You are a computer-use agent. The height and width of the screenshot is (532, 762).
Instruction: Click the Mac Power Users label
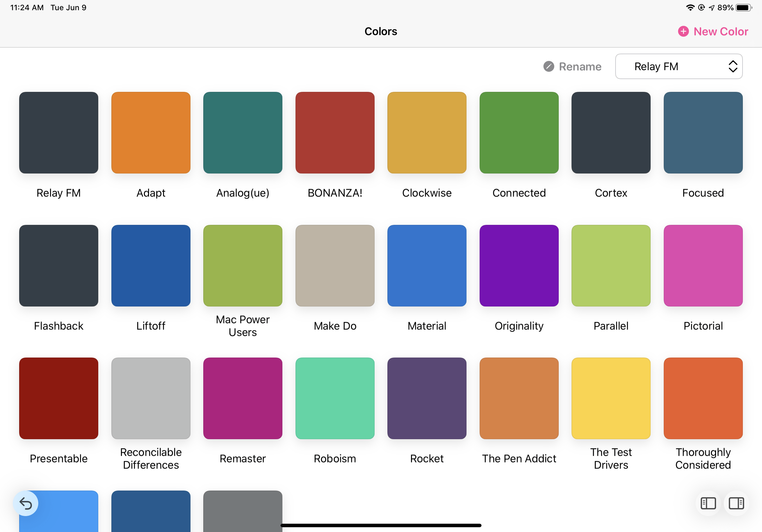click(x=243, y=326)
